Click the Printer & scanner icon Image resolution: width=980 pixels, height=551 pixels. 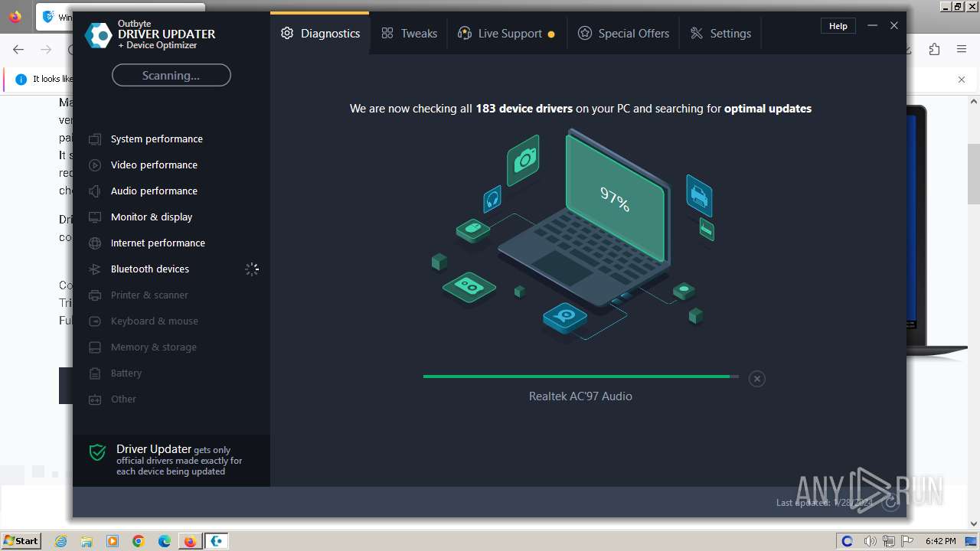[95, 295]
